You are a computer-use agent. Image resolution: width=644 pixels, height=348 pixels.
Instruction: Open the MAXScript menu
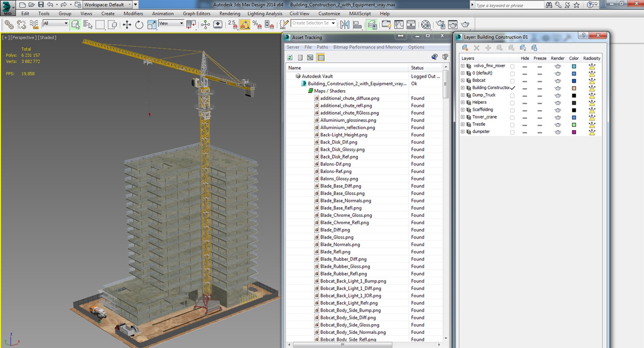point(360,14)
